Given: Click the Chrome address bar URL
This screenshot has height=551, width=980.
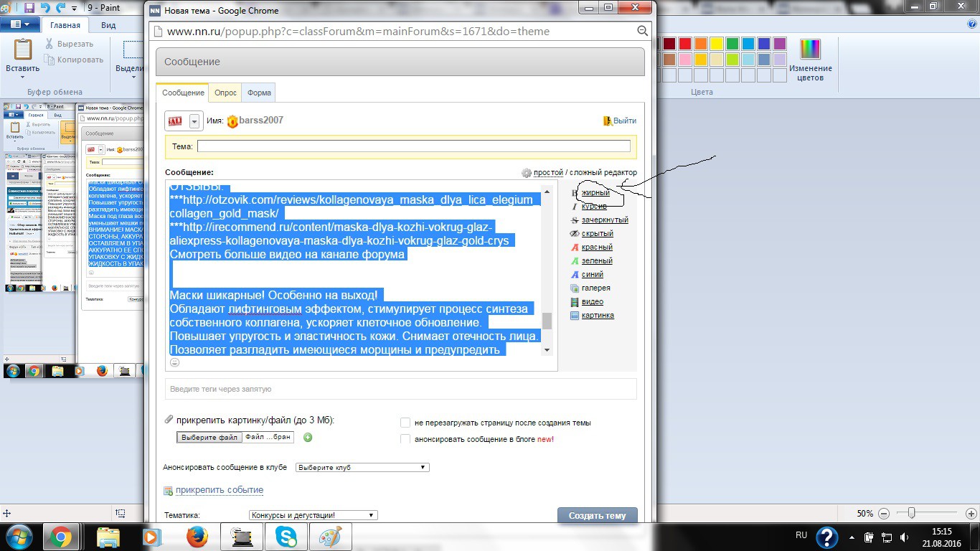Looking at the screenshot, I should tap(358, 32).
